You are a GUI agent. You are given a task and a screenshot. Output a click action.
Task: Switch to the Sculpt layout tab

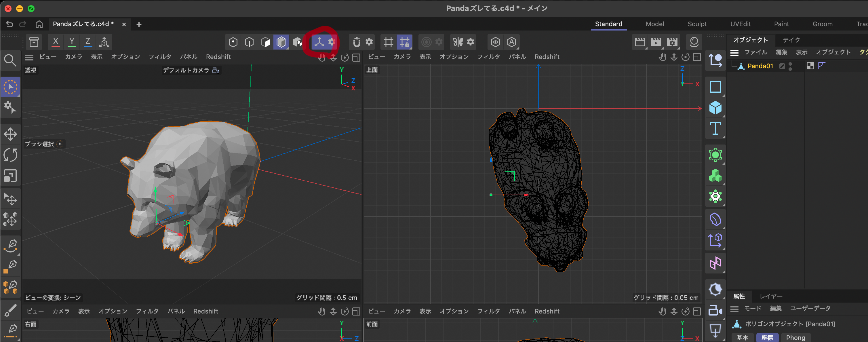coord(697,24)
